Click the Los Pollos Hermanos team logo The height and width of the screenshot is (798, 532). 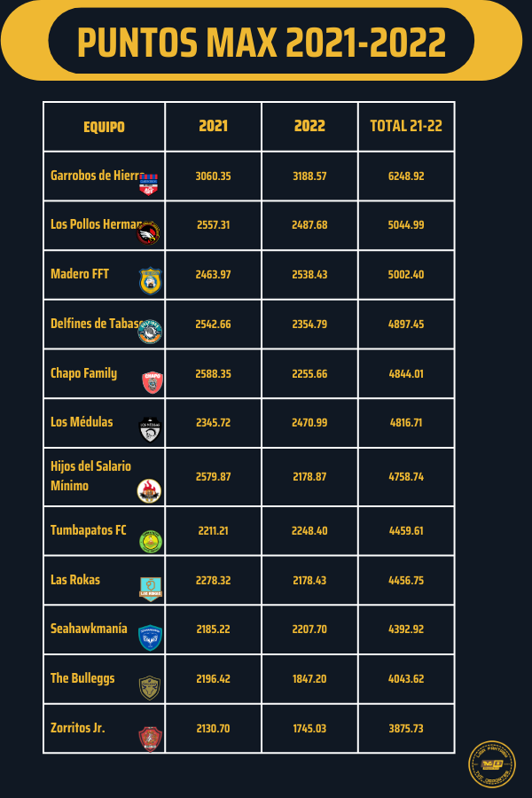pos(149,233)
